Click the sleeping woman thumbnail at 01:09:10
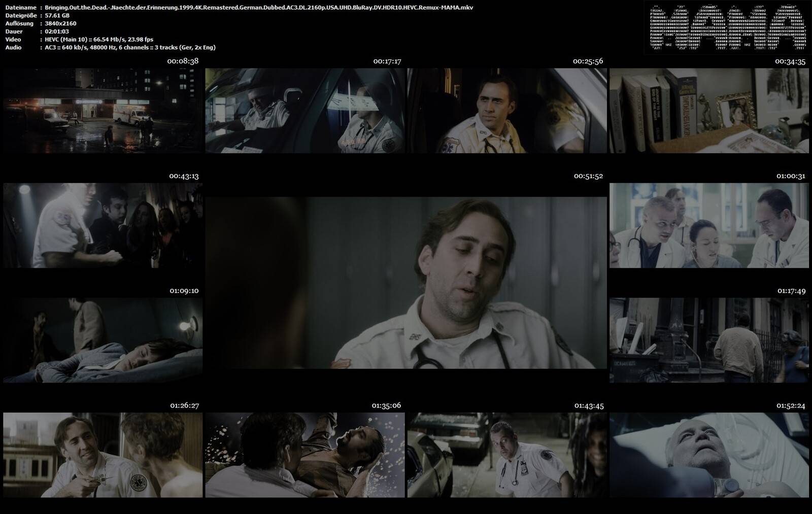This screenshot has width=812, height=514. click(x=103, y=340)
